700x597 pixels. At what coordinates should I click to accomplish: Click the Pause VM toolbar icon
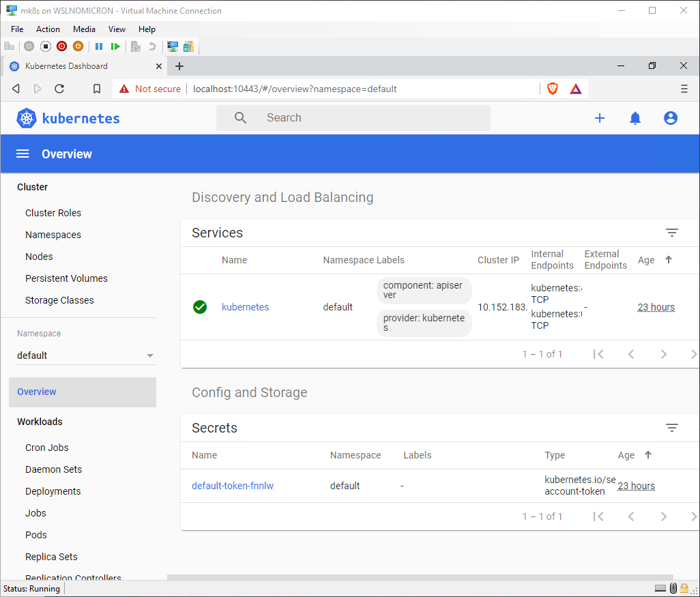(x=99, y=46)
